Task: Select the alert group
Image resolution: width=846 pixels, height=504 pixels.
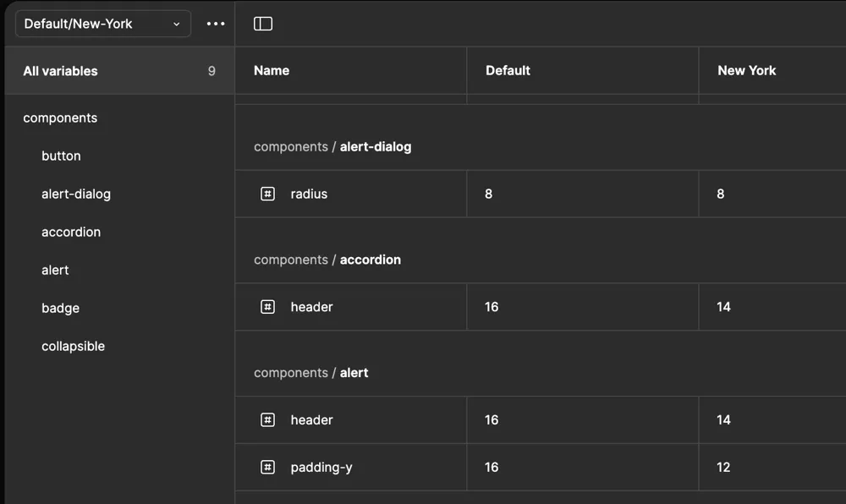Action: coord(56,270)
